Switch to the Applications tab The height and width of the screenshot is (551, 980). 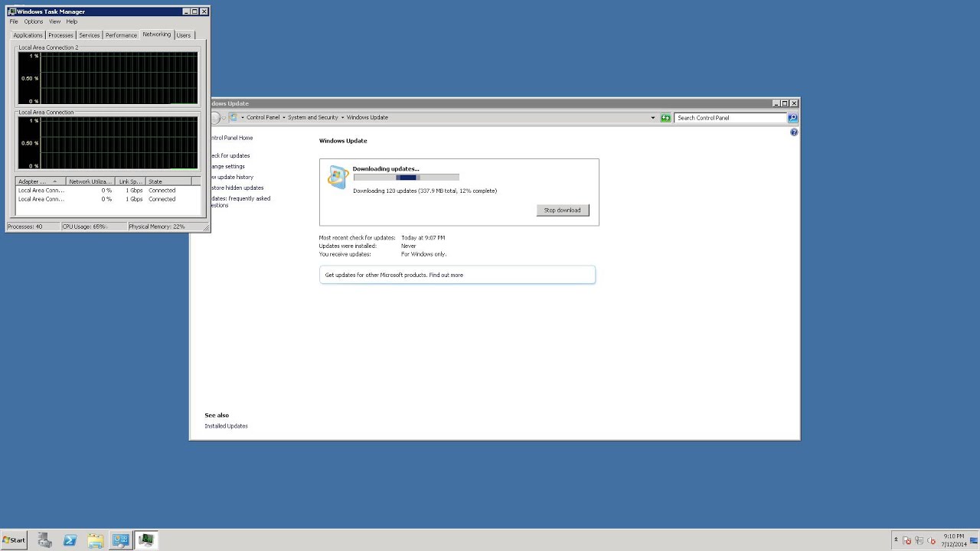coord(28,35)
